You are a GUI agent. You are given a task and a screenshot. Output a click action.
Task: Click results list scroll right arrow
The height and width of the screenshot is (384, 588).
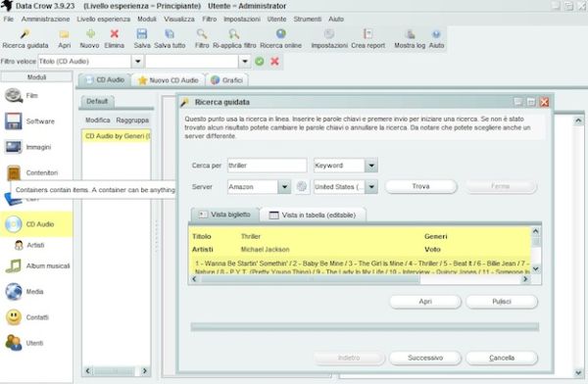pyautogui.click(x=525, y=279)
